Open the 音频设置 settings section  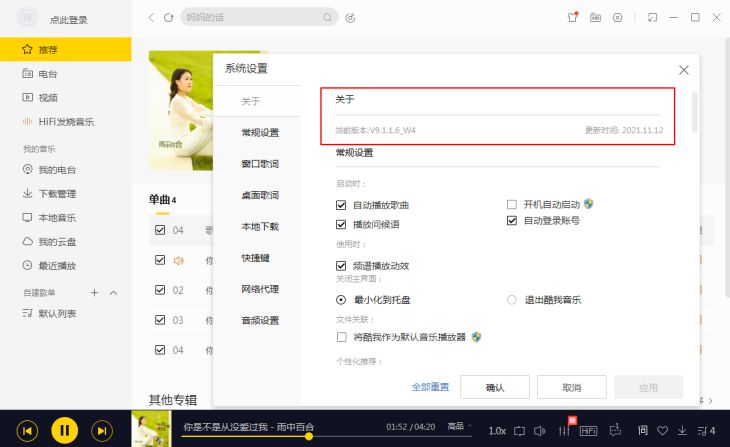click(x=260, y=320)
